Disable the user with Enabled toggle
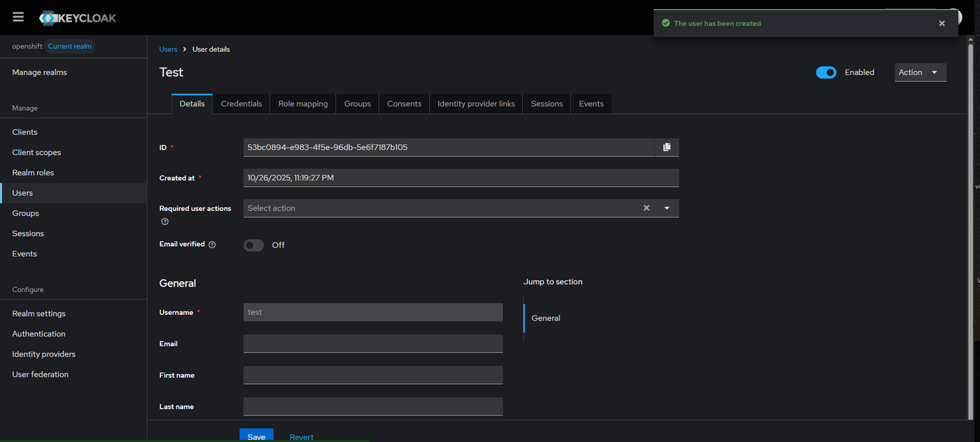 click(826, 73)
